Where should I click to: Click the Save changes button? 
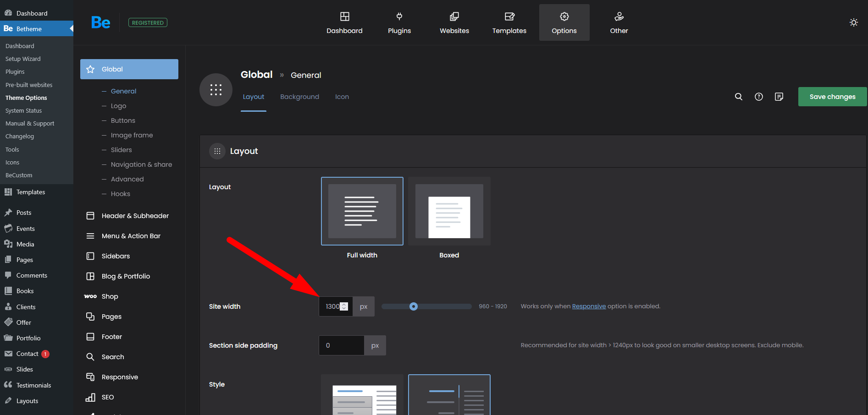tap(832, 97)
